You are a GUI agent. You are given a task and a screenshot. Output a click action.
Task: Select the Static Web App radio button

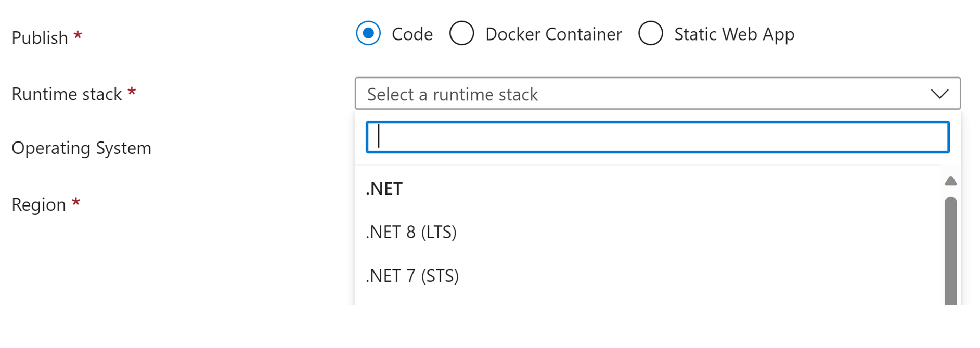(x=650, y=33)
